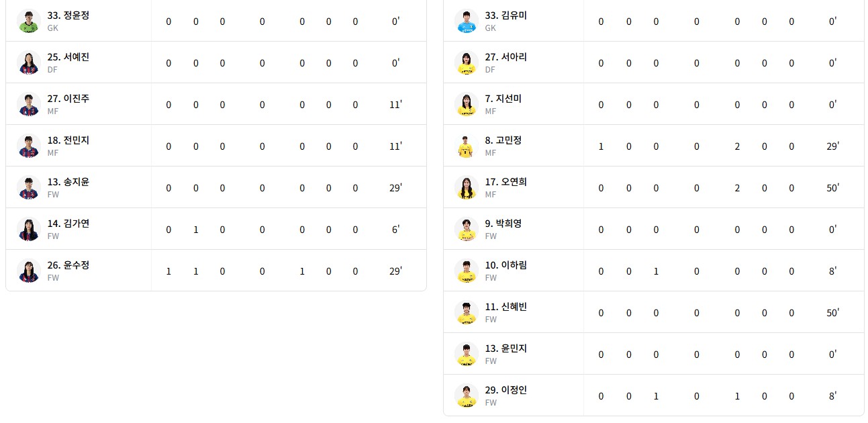
Task: Click player name 11. 신혜빈
Action: click(505, 307)
